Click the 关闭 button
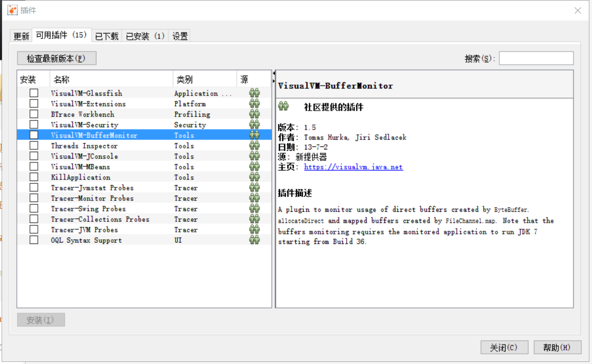 (x=504, y=347)
